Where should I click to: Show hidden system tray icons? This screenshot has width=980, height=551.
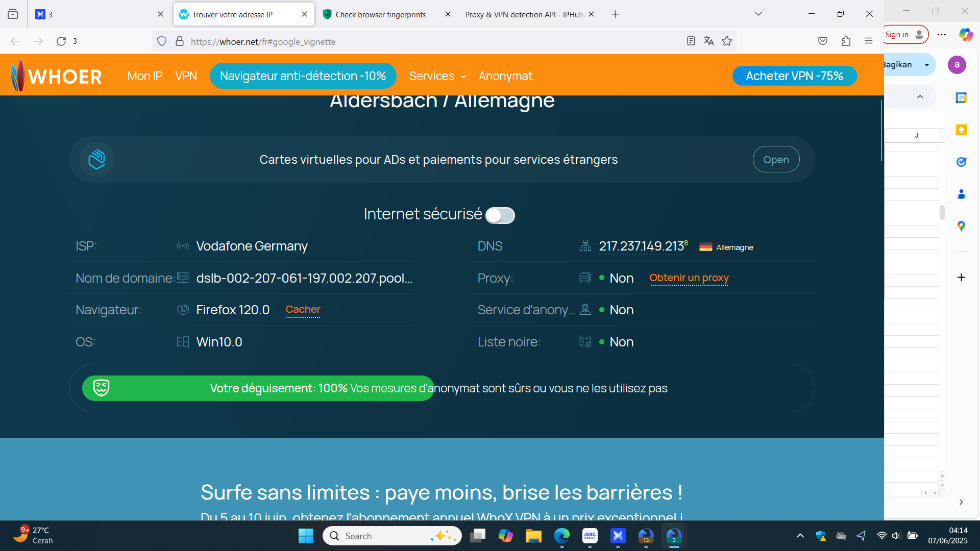(x=800, y=536)
